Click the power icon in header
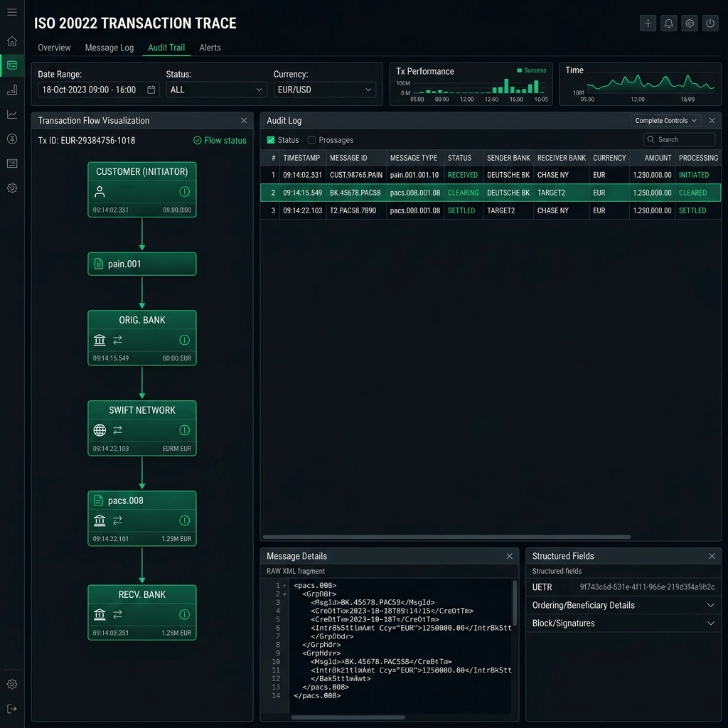This screenshot has width=728, height=728. 710,23
